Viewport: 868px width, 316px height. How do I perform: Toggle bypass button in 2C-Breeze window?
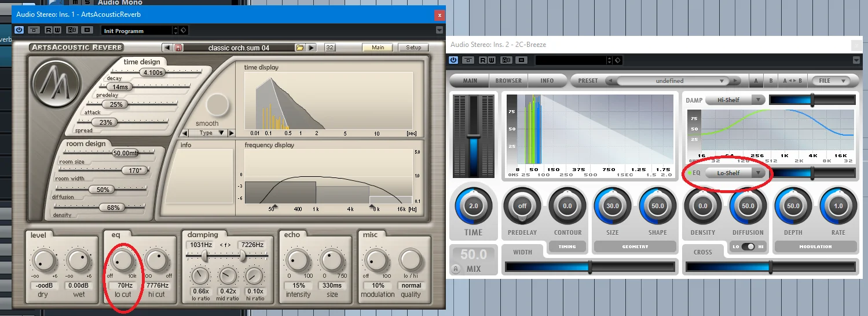pos(467,60)
